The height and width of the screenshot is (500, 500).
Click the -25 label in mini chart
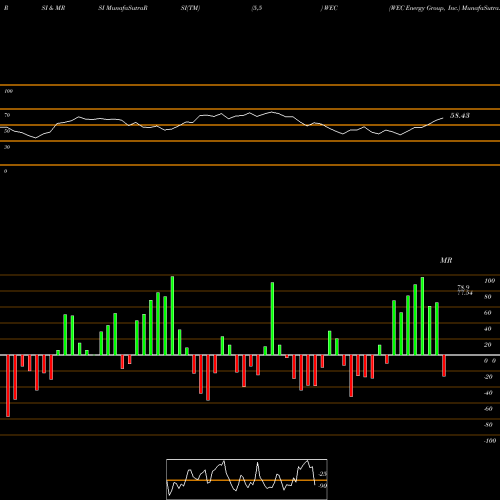click(x=323, y=474)
